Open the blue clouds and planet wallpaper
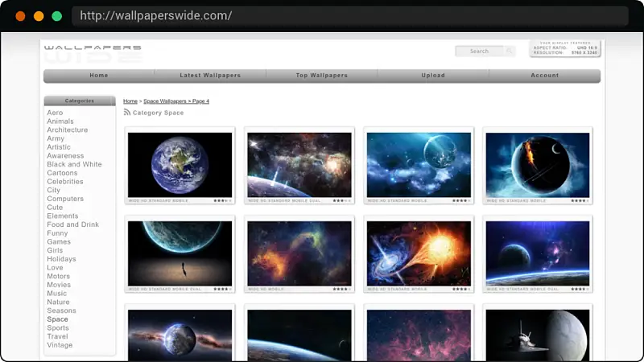Image resolution: width=644 pixels, height=362 pixels. coord(419,165)
